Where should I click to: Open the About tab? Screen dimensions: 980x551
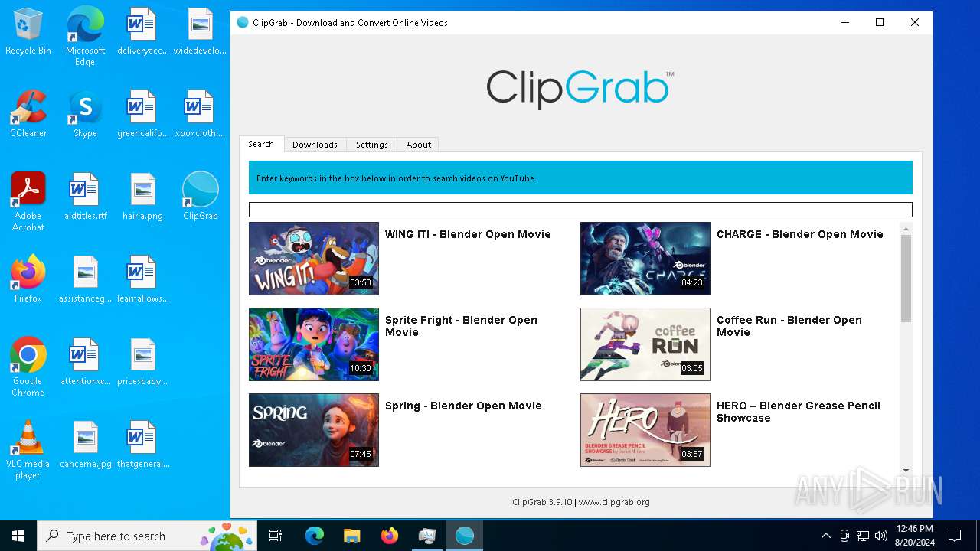click(419, 145)
